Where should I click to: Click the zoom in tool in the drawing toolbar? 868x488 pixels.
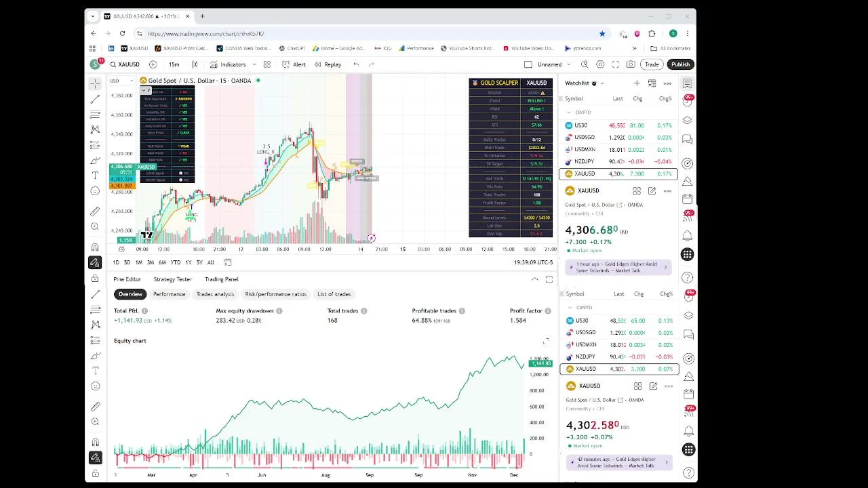click(95, 227)
